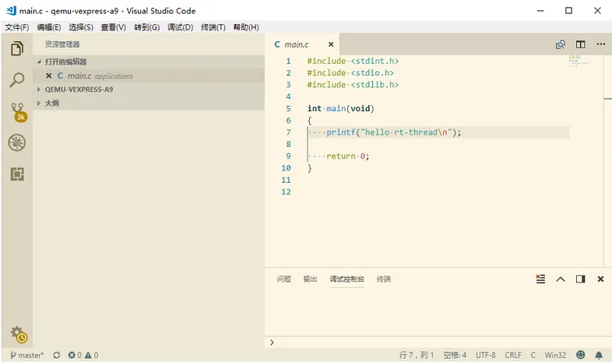Click on #include <stdint.h> line
This screenshot has height=364, width=612.
(353, 61)
